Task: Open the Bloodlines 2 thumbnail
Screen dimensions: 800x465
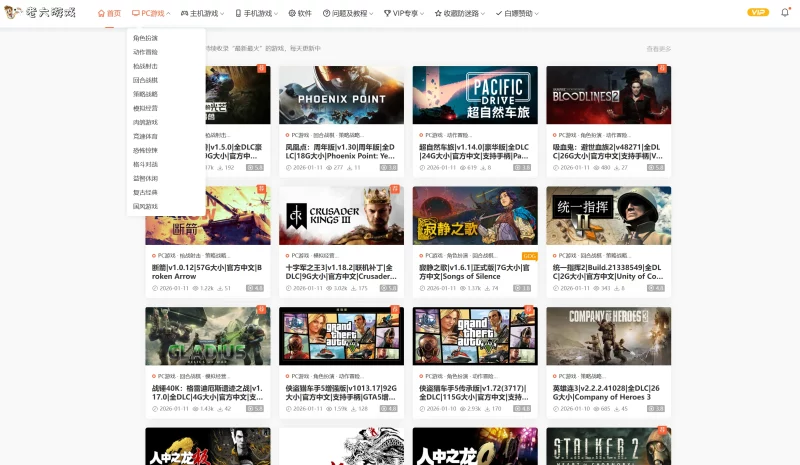Action: click(x=609, y=95)
